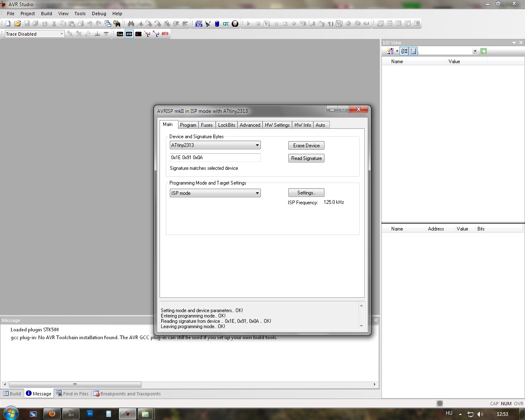Switch to the HW Info tab

tap(303, 125)
